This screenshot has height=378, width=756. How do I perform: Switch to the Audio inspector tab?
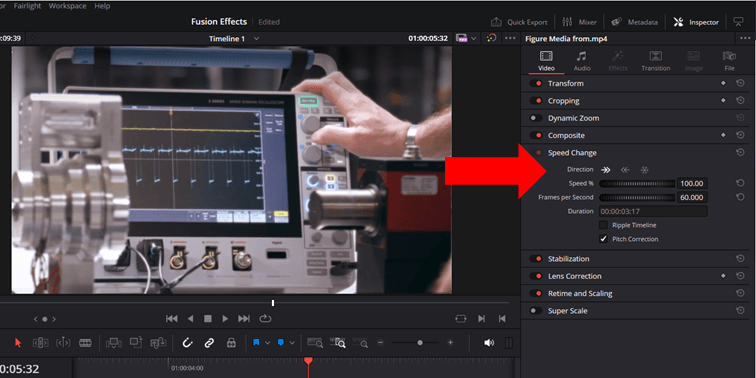[x=582, y=61]
